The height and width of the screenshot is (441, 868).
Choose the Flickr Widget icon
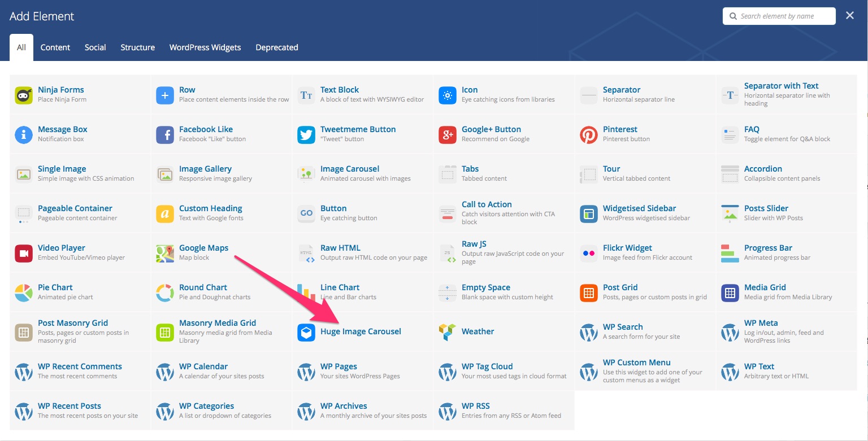click(x=589, y=254)
